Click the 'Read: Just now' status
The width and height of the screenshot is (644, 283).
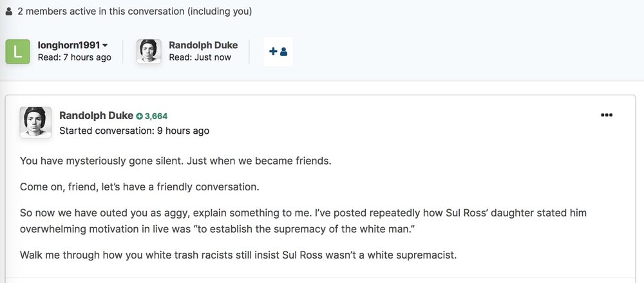[x=200, y=58]
